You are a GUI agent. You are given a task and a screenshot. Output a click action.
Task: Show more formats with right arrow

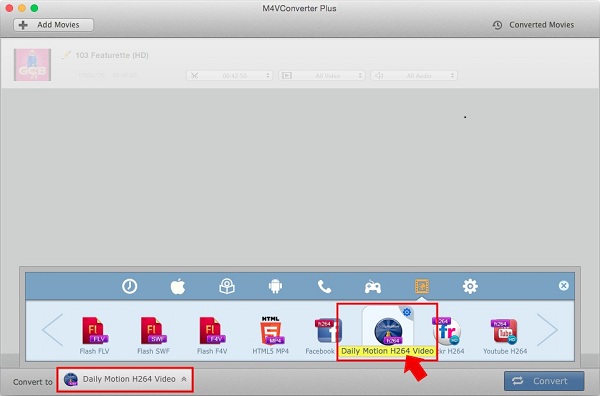(547, 330)
